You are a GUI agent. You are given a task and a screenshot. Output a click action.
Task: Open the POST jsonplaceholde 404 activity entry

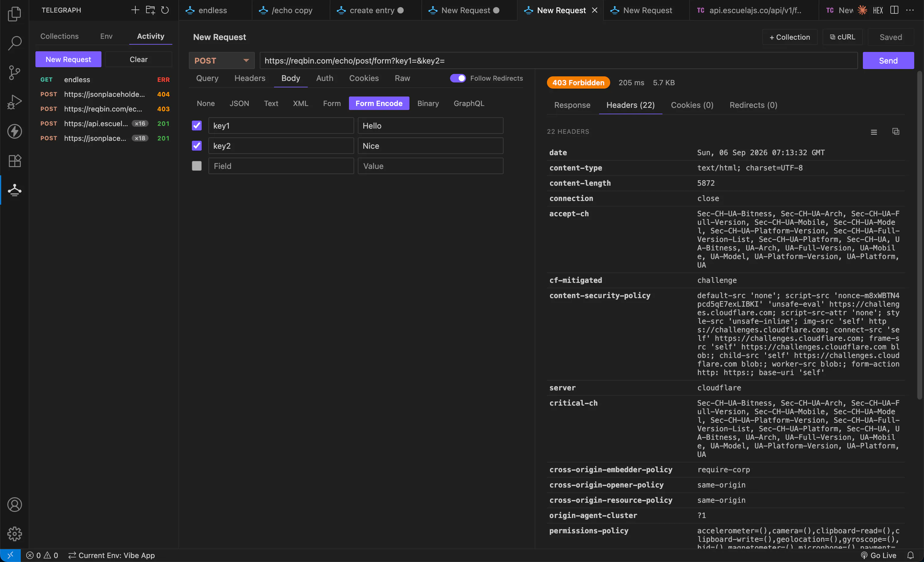105,94
